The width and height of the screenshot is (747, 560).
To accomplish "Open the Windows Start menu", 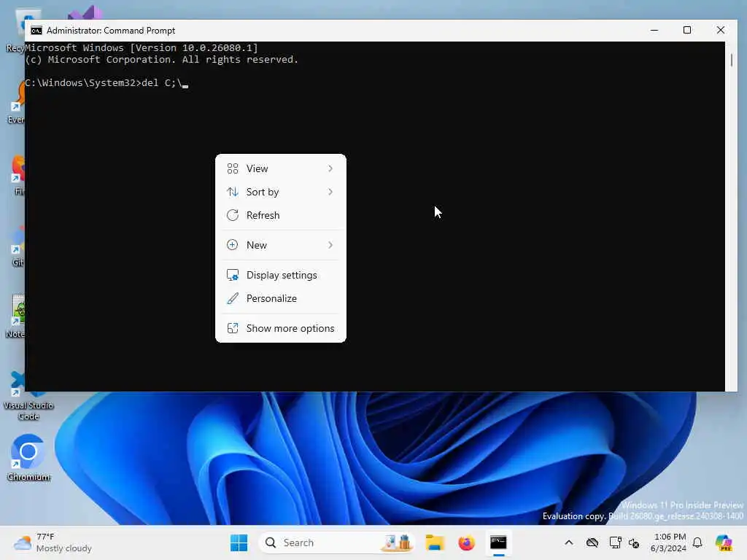I will [x=239, y=542].
